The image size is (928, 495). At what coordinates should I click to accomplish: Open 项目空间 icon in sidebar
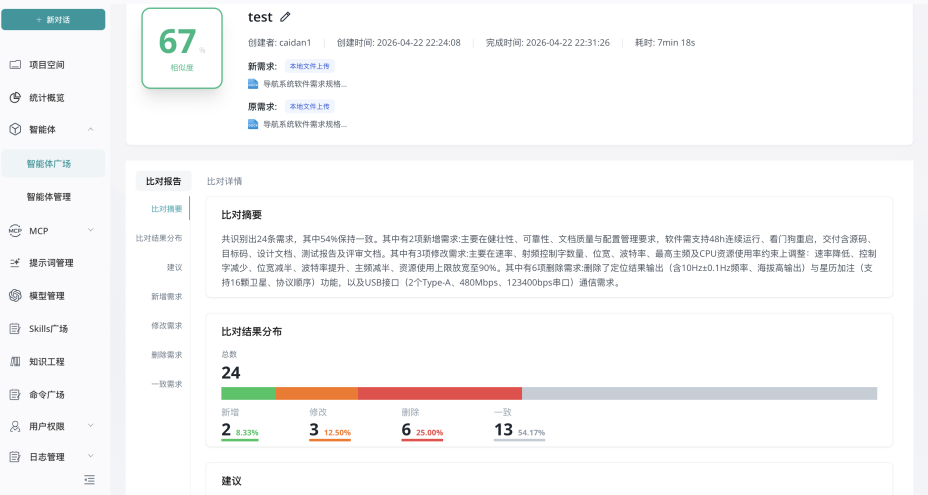point(15,65)
